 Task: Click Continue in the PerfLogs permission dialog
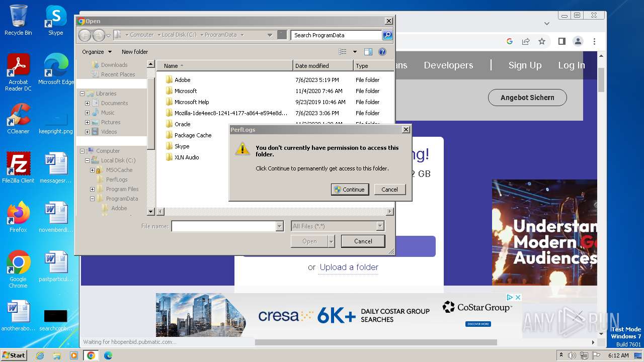coord(350,190)
